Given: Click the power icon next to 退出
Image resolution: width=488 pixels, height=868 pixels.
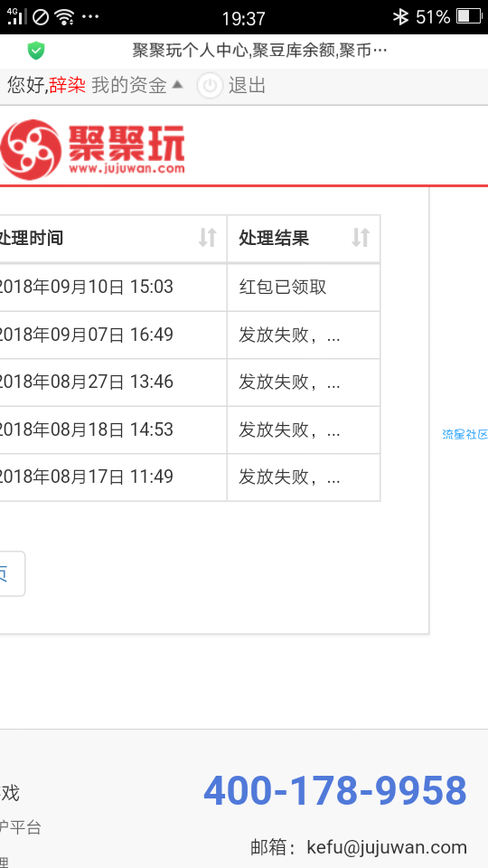Looking at the screenshot, I should coord(210,86).
